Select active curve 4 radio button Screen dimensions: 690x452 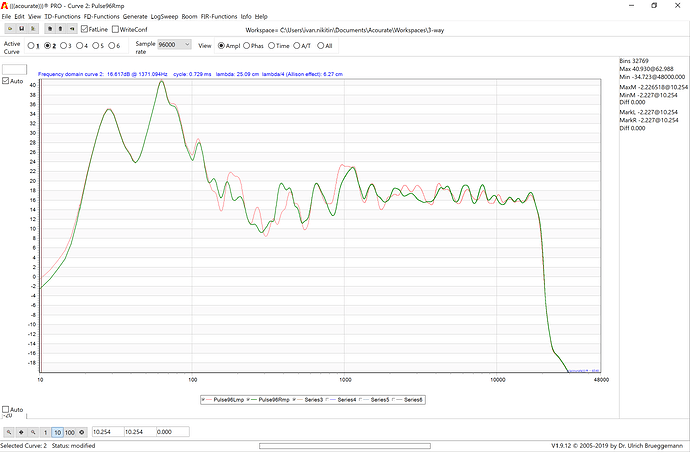80,45
